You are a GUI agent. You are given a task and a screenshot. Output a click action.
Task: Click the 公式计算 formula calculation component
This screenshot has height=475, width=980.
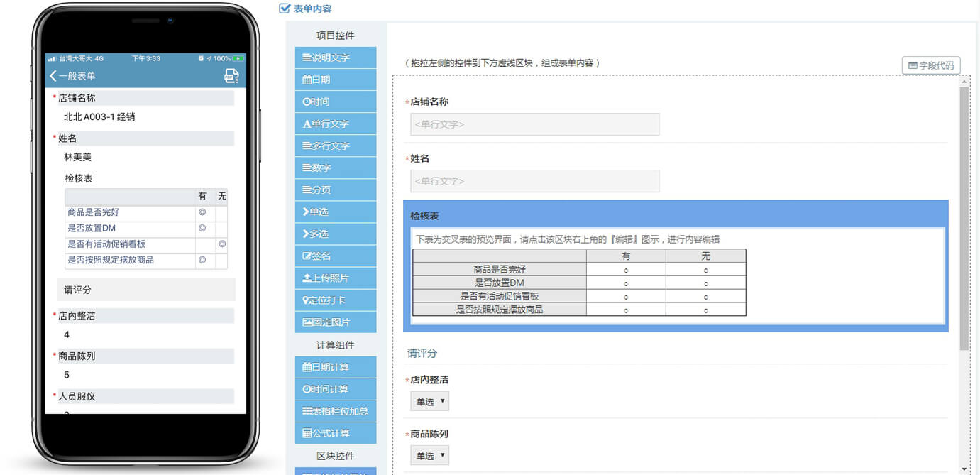click(x=336, y=432)
